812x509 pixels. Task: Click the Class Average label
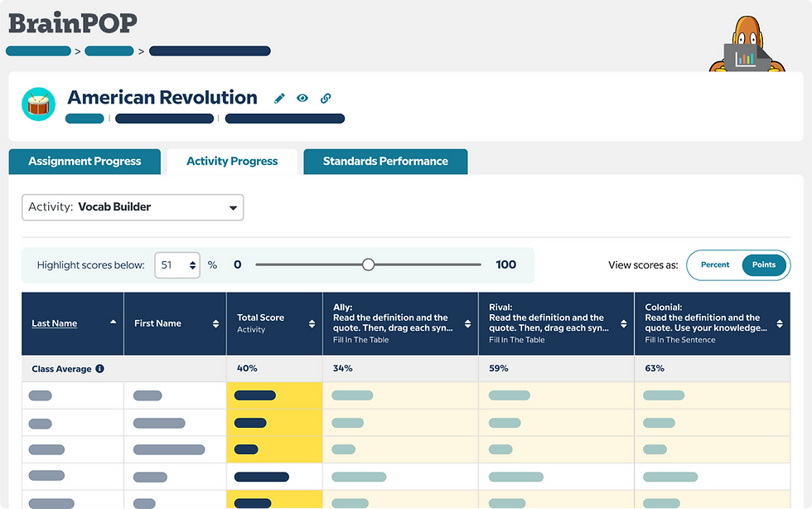(x=61, y=369)
